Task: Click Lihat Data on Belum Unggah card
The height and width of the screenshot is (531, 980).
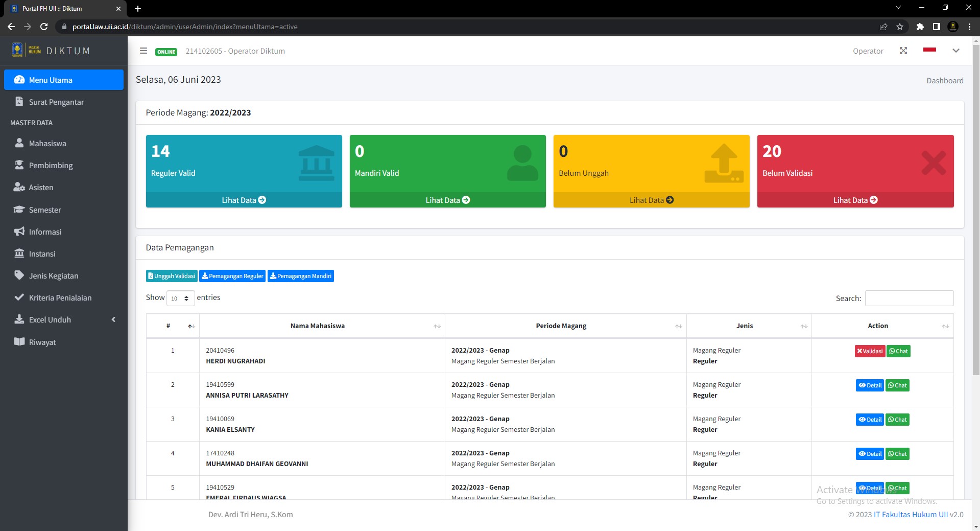Action: point(651,200)
